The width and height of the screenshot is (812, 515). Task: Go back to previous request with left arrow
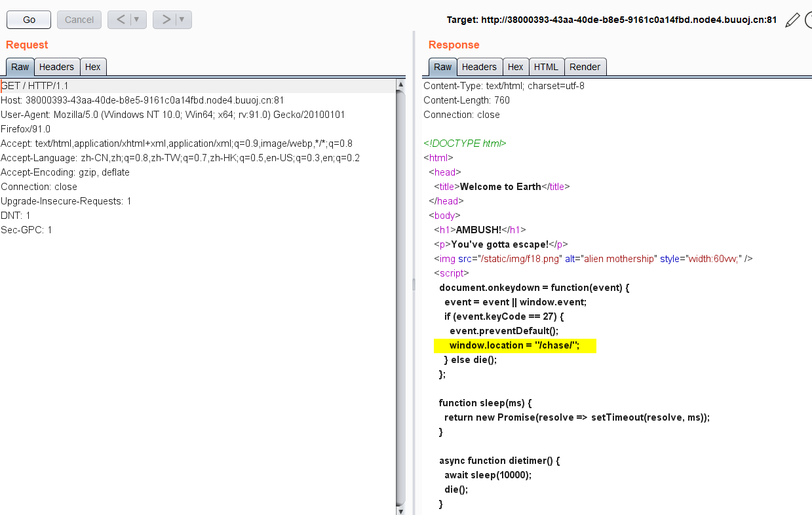pyautogui.click(x=120, y=20)
